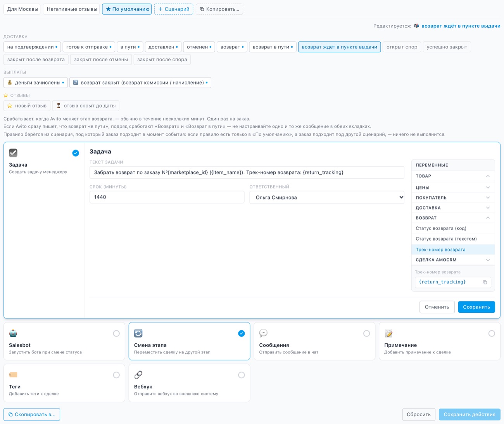The image size is (504, 424).
Task: Open the новый отзыв tab
Action: [27, 105]
